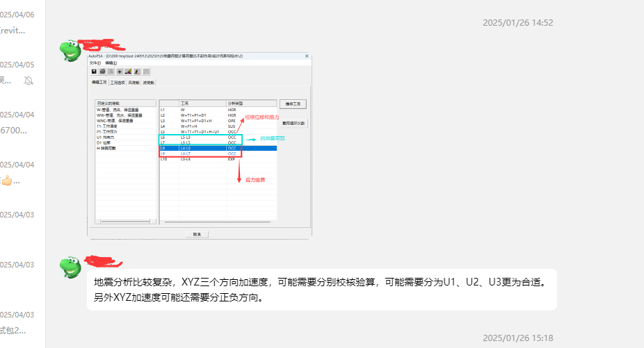Click the red-marked pencil toolbar icon
The width and height of the screenshot is (644, 348).
(x=137, y=72)
